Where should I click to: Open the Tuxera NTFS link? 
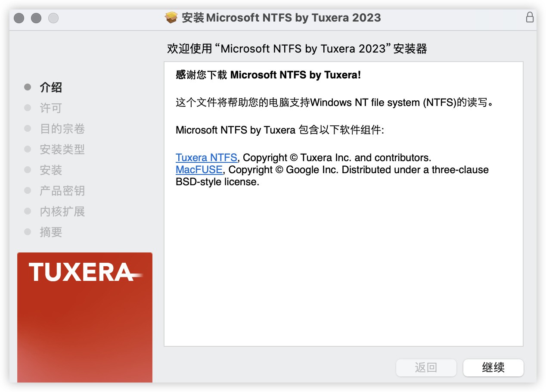(x=206, y=157)
